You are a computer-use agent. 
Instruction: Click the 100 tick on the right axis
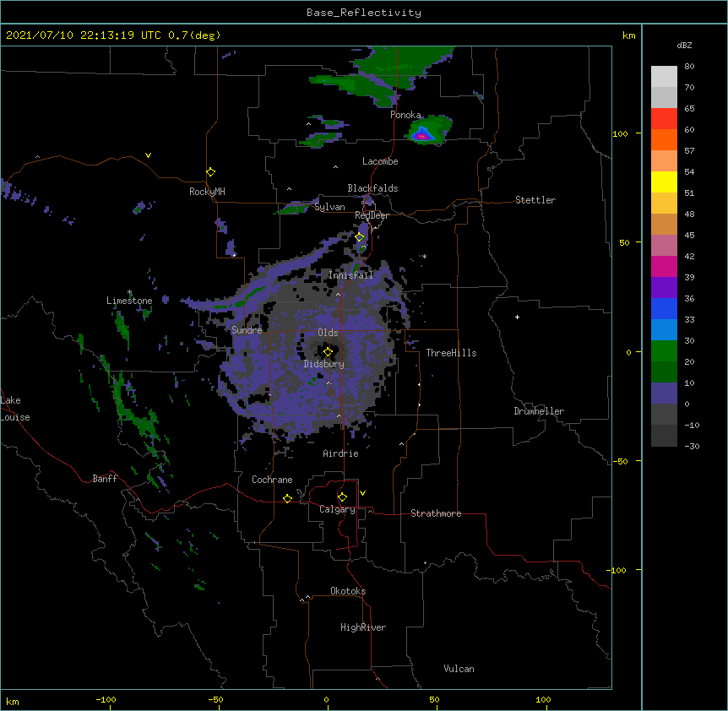click(620, 133)
